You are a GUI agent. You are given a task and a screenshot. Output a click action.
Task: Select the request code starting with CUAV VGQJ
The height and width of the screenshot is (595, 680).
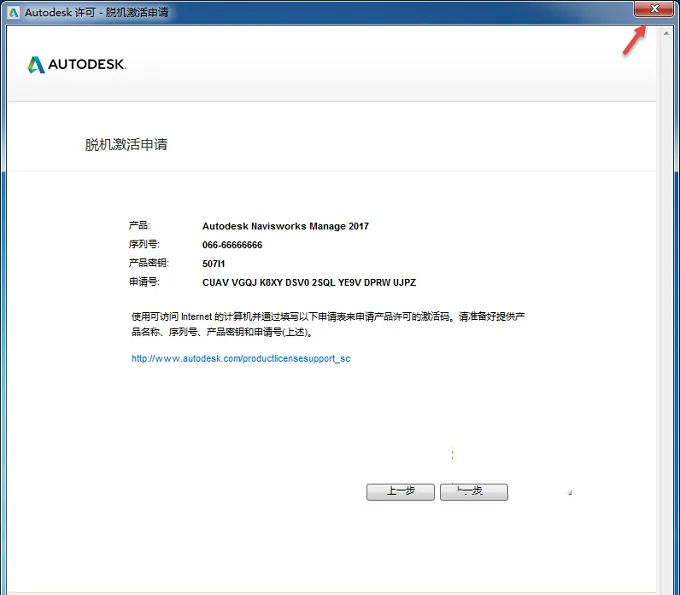coord(309,283)
